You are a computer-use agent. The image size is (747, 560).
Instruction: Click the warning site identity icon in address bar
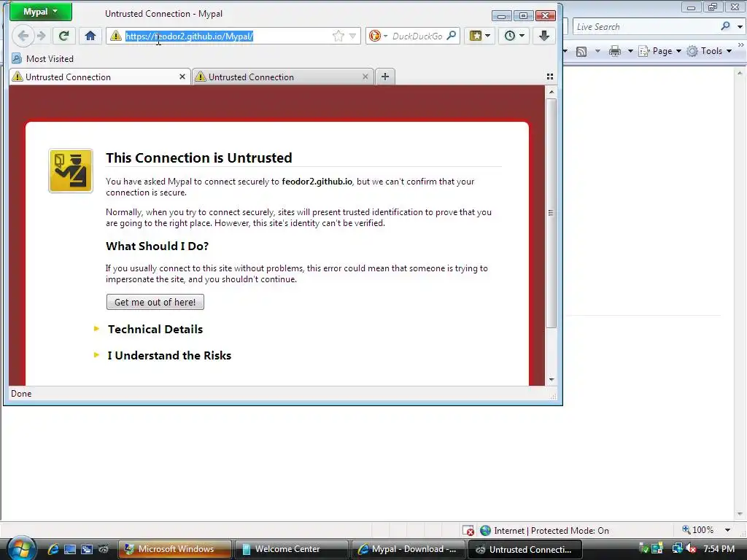point(116,36)
